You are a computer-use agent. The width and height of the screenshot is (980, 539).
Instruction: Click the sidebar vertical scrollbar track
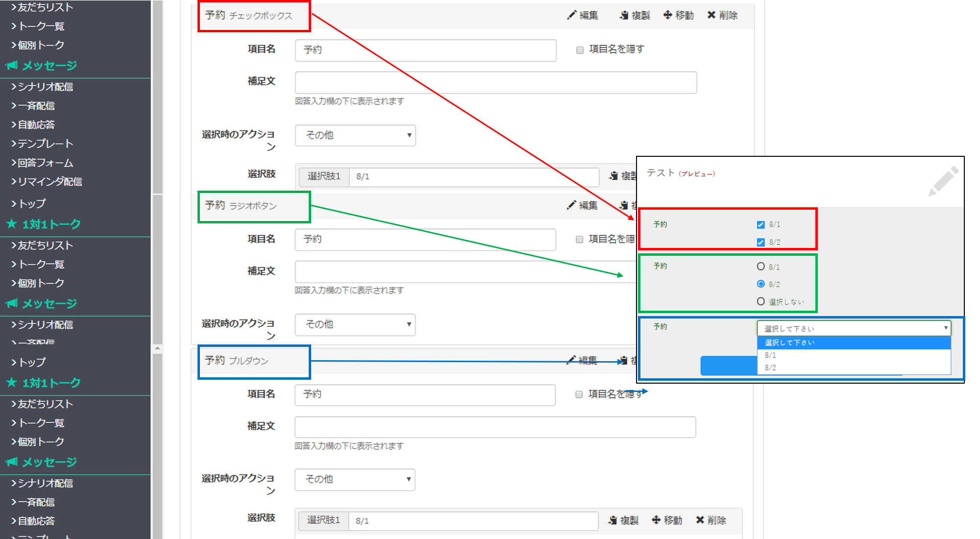click(157, 269)
